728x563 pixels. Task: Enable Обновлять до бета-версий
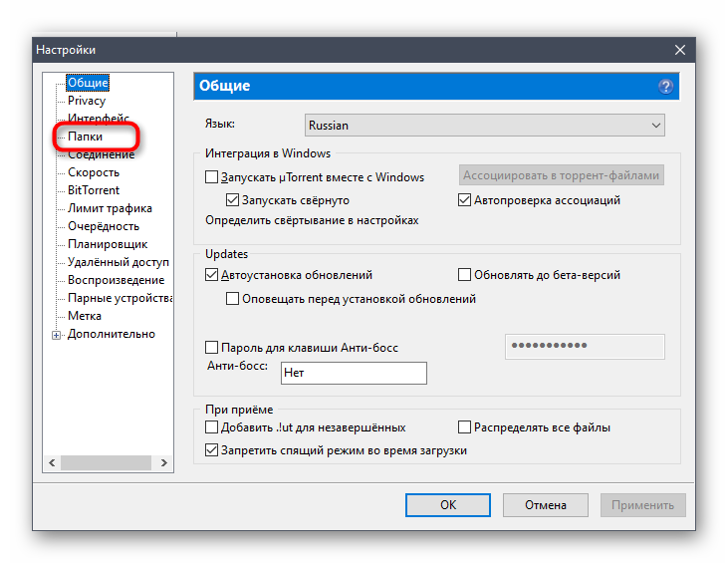pos(464,275)
